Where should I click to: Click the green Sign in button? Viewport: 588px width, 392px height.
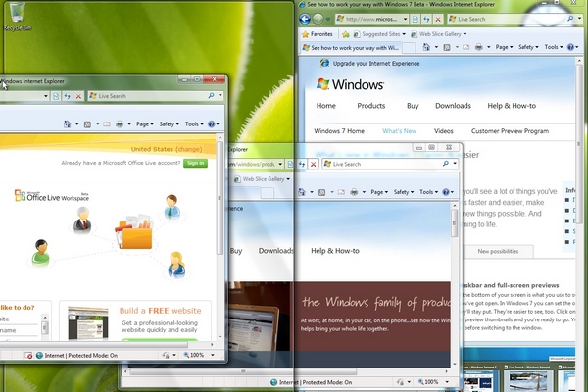[x=195, y=163]
